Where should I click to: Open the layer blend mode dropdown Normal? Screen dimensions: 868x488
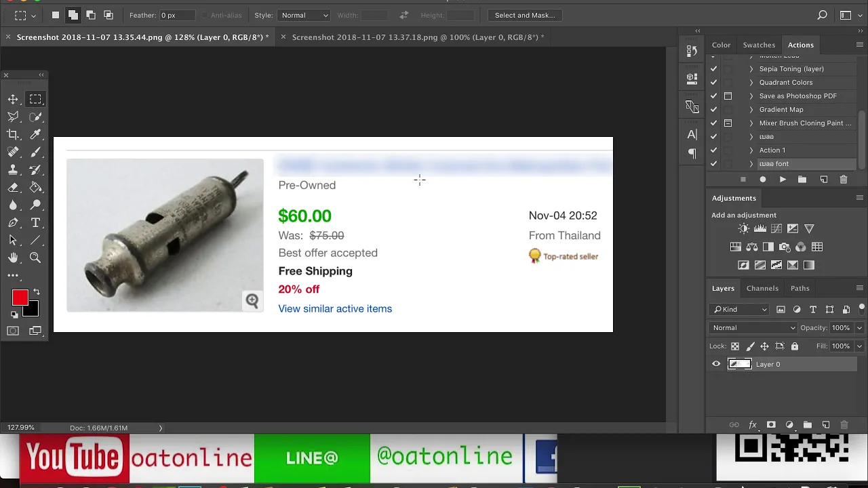[753, 328]
